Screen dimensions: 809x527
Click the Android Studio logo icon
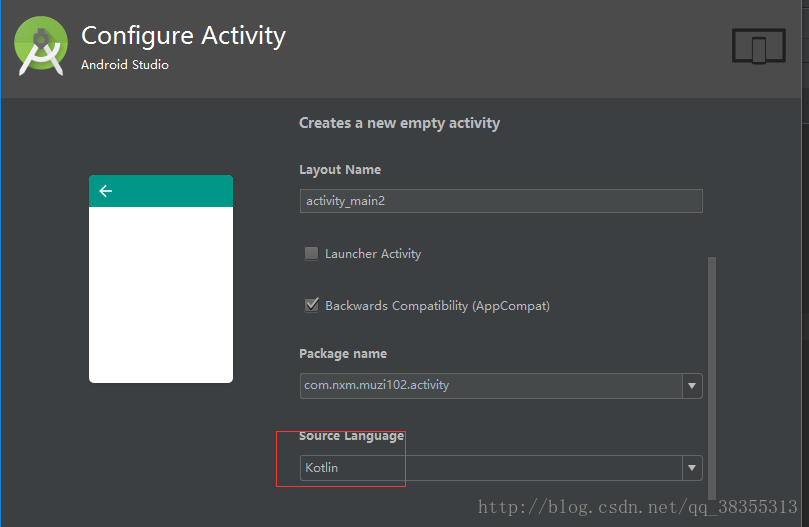[41, 46]
